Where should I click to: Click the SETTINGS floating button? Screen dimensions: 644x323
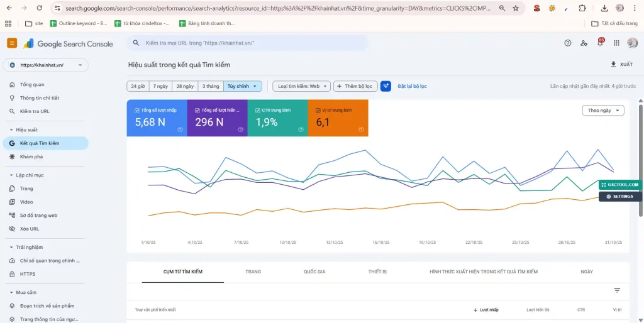pyautogui.click(x=620, y=197)
